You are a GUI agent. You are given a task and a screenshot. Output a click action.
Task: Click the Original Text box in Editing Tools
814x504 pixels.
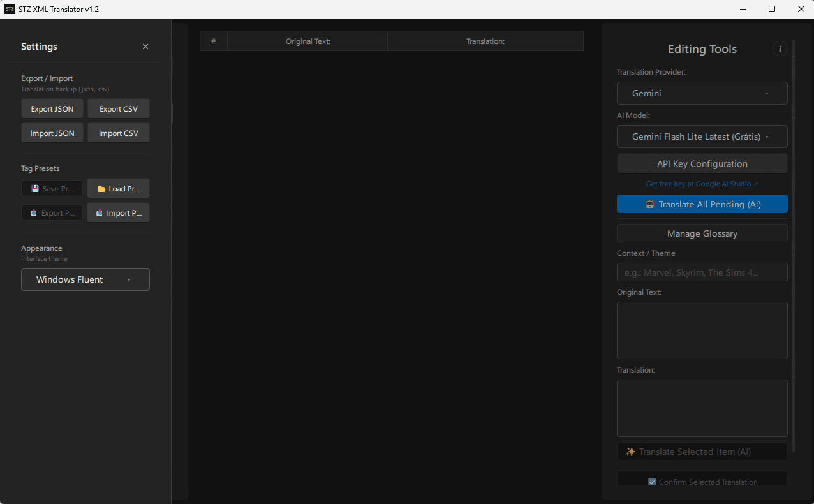(702, 330)
